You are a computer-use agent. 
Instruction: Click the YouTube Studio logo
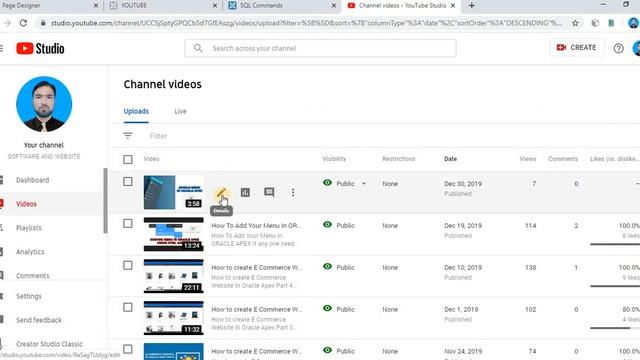(x=40, y=48)
